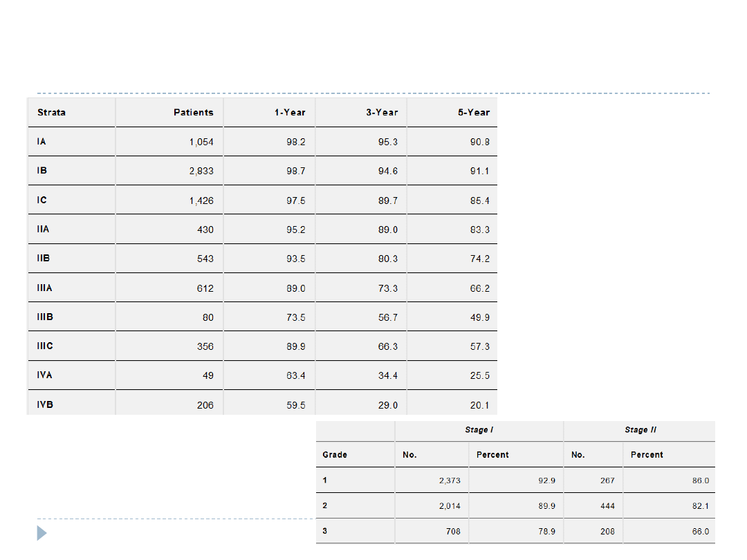Click the 5-Year value 49.9
The image size is (747, 560).
[479, 317]
